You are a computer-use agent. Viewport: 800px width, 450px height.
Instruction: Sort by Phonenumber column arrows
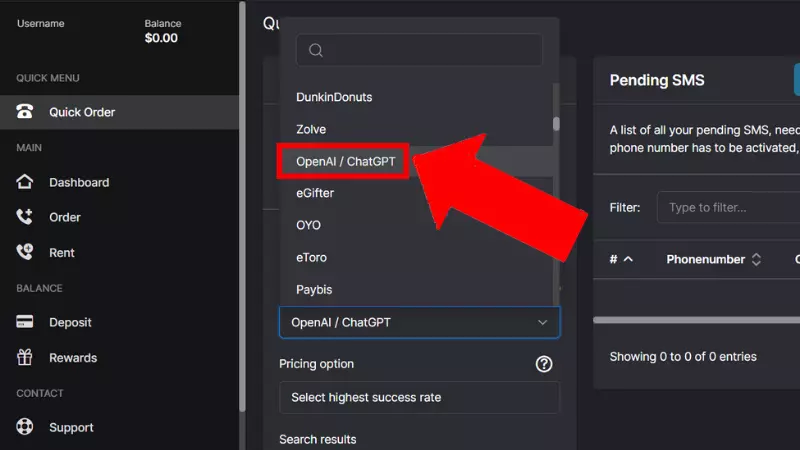(x=756, y=259)
